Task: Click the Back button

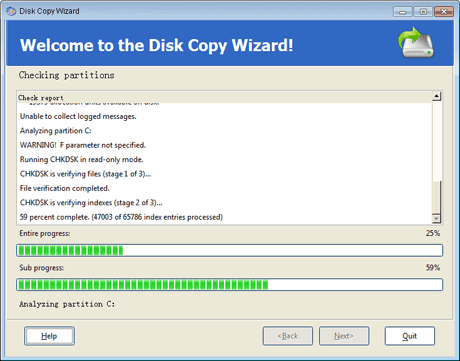Action: [x=288, y=336]
